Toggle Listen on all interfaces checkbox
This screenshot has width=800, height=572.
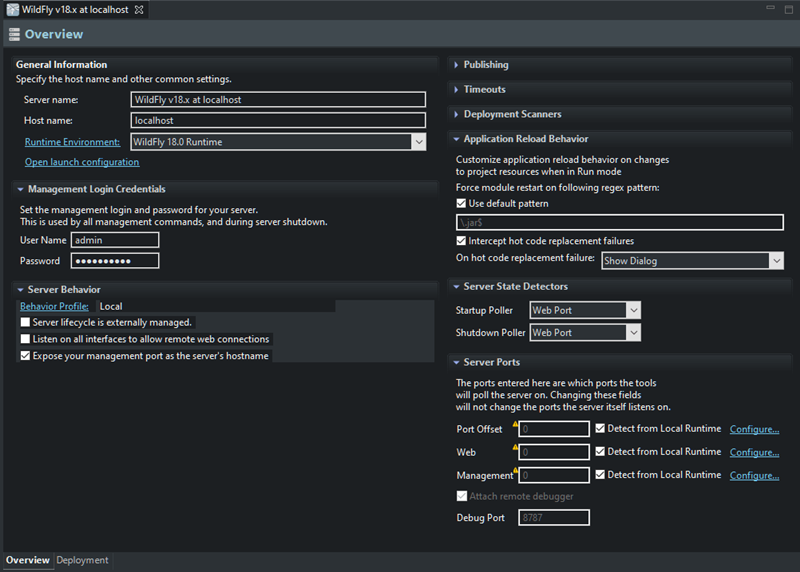coord(25,339)
